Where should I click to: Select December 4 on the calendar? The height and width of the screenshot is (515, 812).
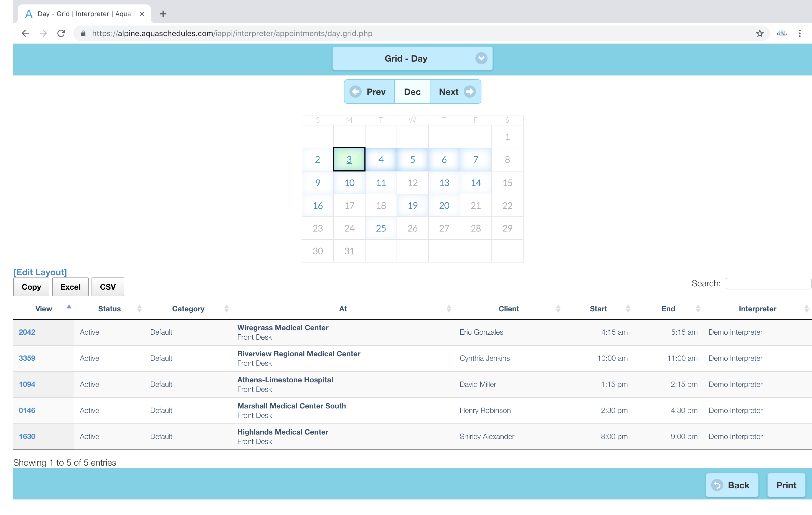pyautogui.click(x=381, y=160)
